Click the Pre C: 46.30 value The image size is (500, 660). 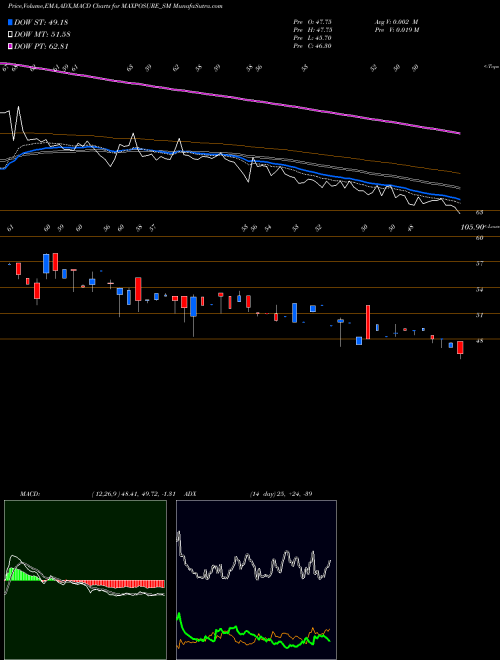313,46
